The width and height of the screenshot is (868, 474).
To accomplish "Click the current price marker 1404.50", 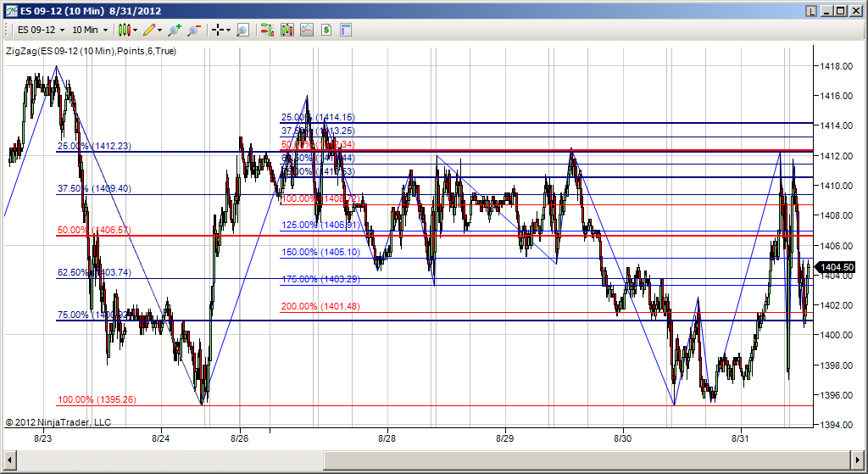I will coord(836,267).
